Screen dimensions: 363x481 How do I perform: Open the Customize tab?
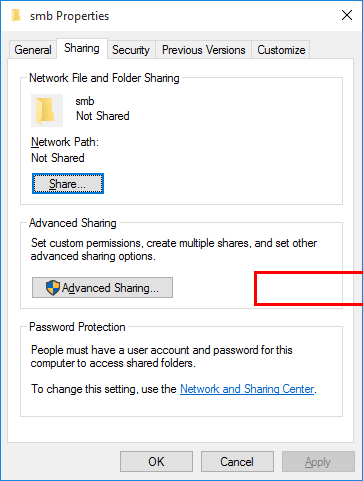(x=281, y=50)
